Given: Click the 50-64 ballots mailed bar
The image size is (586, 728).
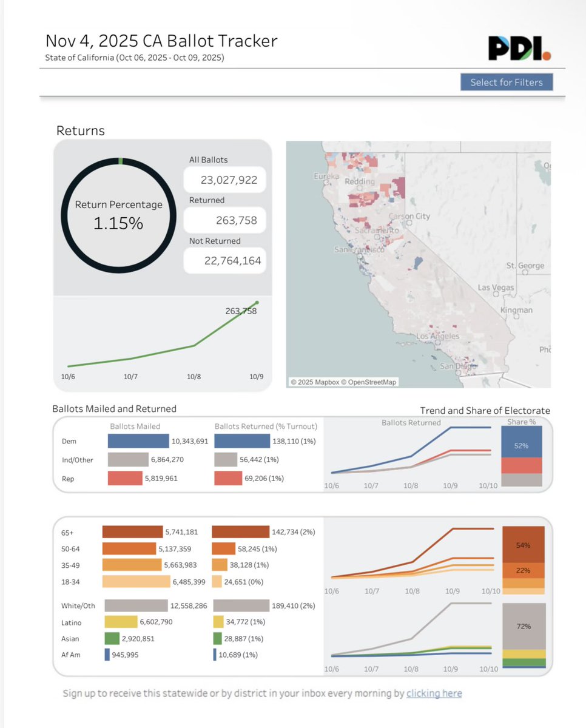Looking at the screenshot, I should pos(130,548).
